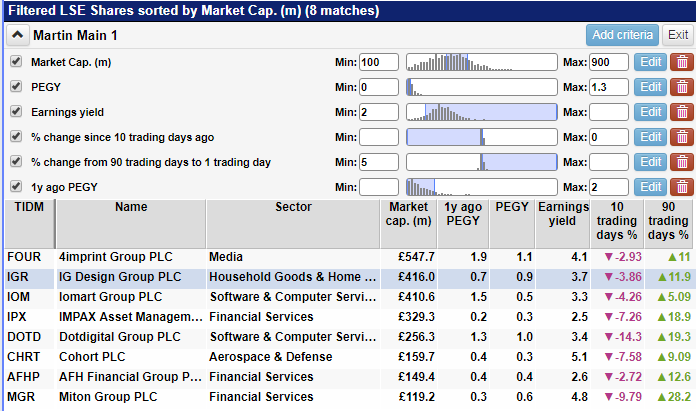The image size is (696, 411).
Task: Sort by 90 trading days % column header
Action: 668,224
